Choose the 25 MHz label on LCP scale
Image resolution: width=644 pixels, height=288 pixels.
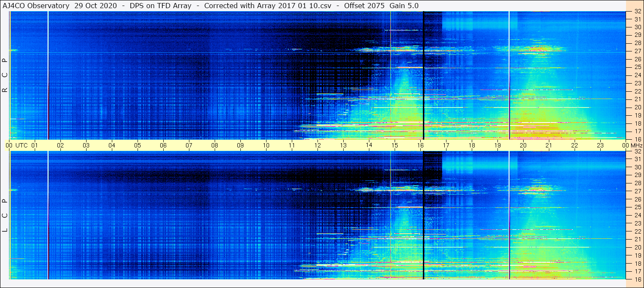637,207
